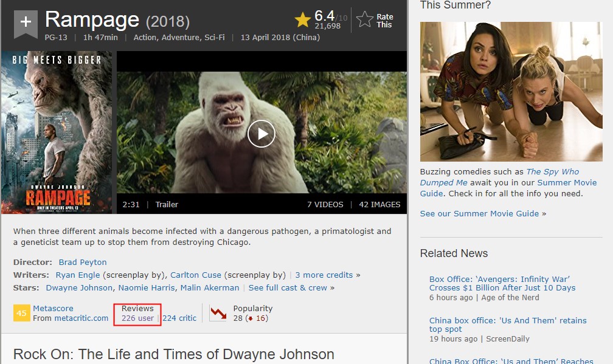This screenshot has height=364, width=613.
Task: Open Naomie Harris's profile
Action: click(x=147, y=288)
